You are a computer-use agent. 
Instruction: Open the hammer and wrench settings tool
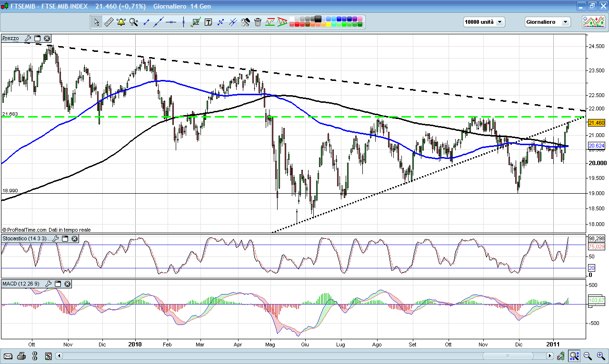click(x=245, y=22)
